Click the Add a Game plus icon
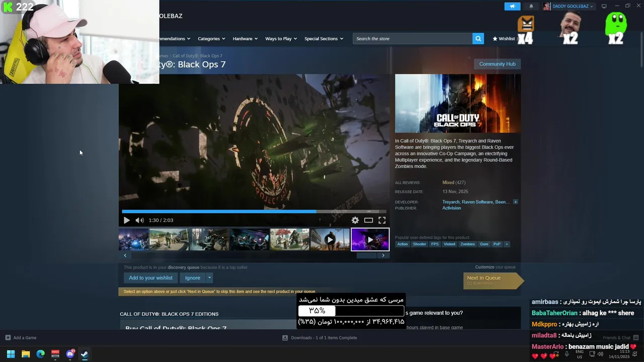Viewport: 644px width, 362px height. point(8,338)
